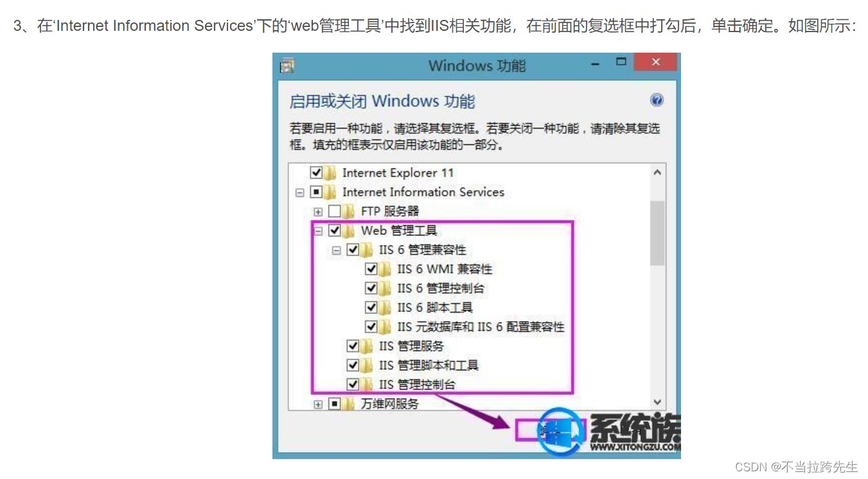Click the Internet Explorer 11 folder icon

point(330,173)
